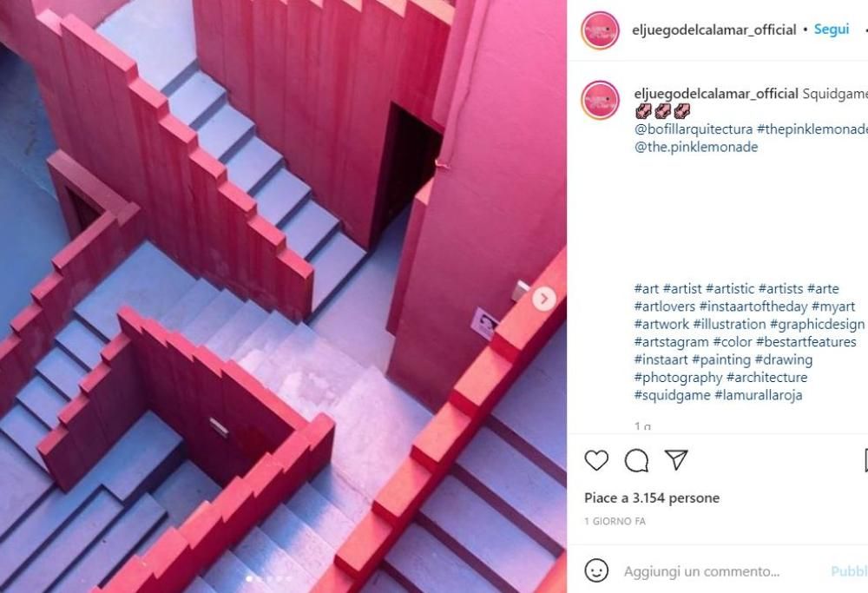Open the 1 GIORNO FA timestamp
The image size is (868, 593).
click(x=615, y=521)
